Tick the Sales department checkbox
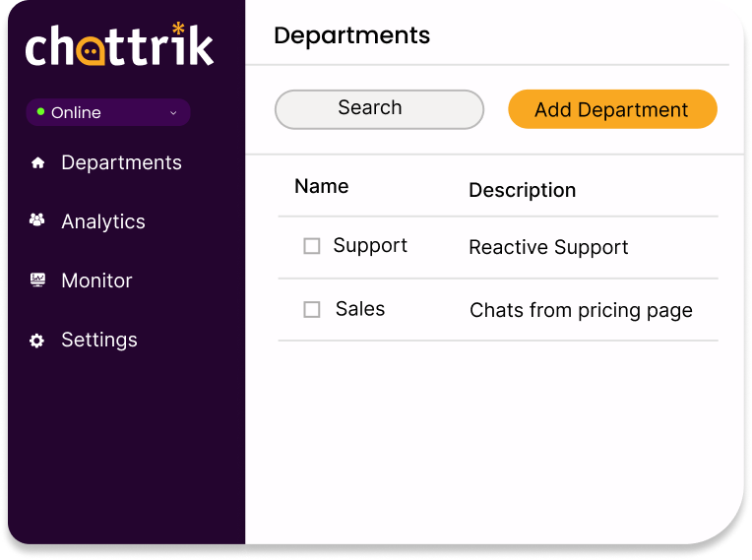 (x=312, y=309)
